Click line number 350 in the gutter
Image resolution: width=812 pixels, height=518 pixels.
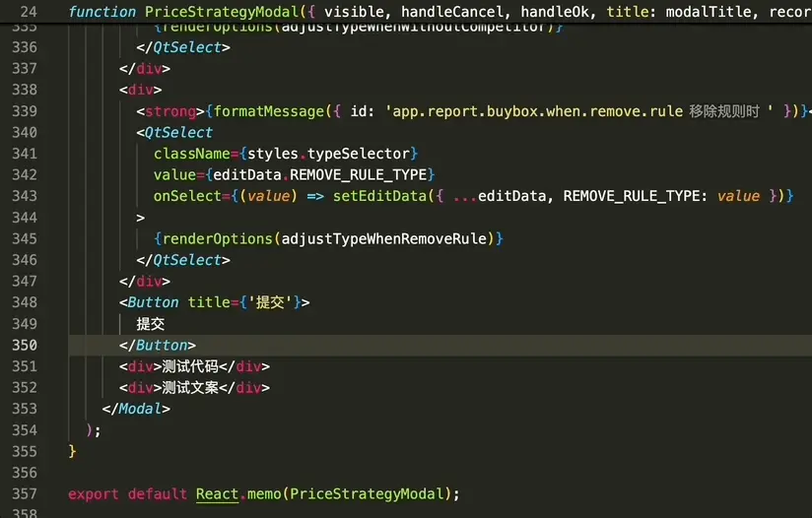[x=25, y=345]
